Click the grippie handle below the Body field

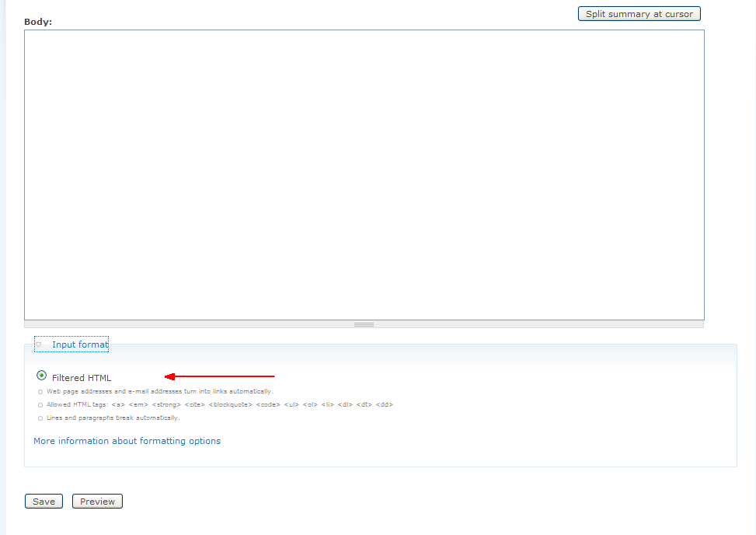point(364,324)
